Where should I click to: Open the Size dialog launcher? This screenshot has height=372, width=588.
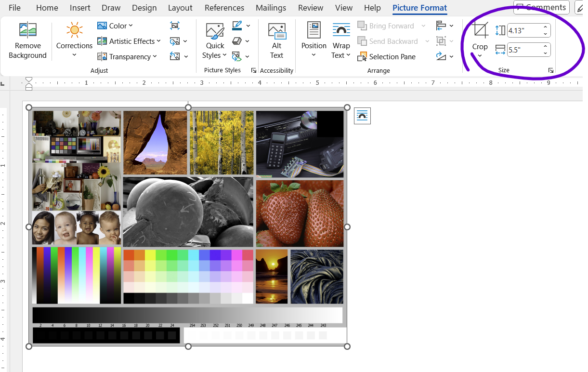(x=551, y=70)
